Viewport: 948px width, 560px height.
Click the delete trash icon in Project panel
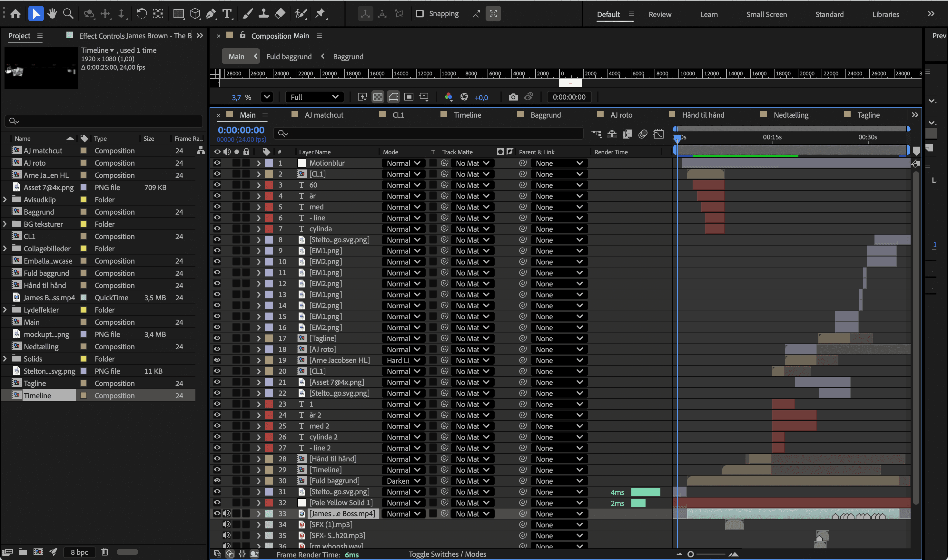point(104,552)
